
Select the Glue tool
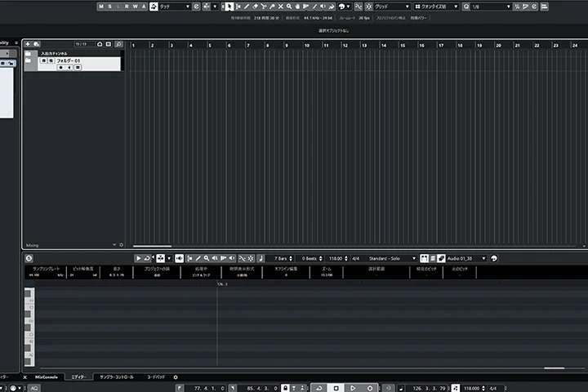click(x=272, y=7)
